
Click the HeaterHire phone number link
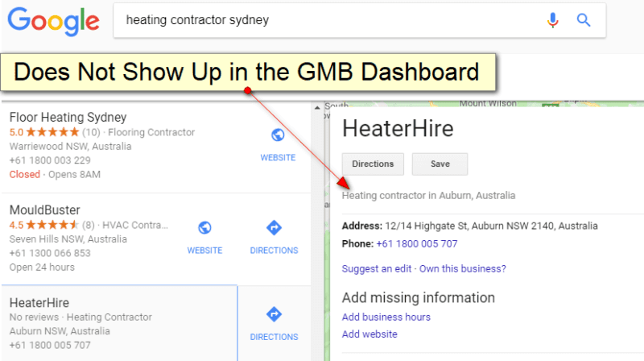click(x=416, y=243)
